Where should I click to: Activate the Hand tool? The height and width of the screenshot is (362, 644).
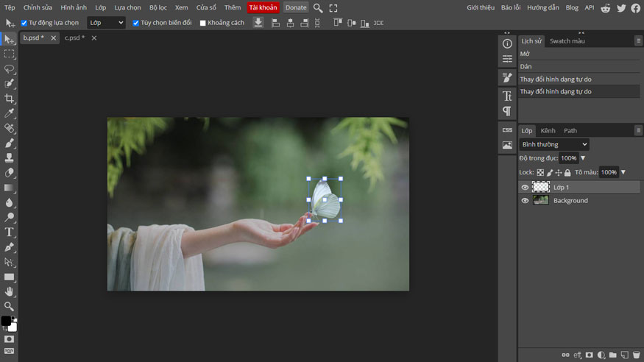point(10,292)
